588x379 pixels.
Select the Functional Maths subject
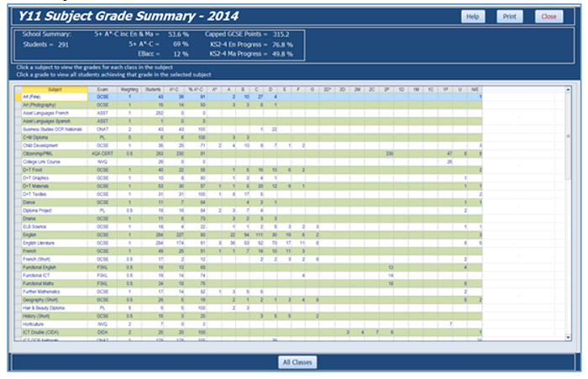(x=55, y=284)
